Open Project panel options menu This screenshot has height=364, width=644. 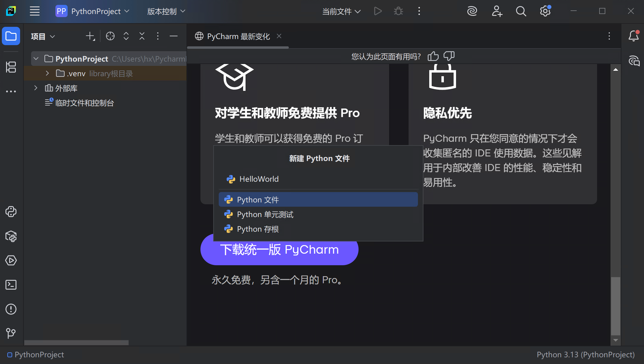(x=158, y=36)
